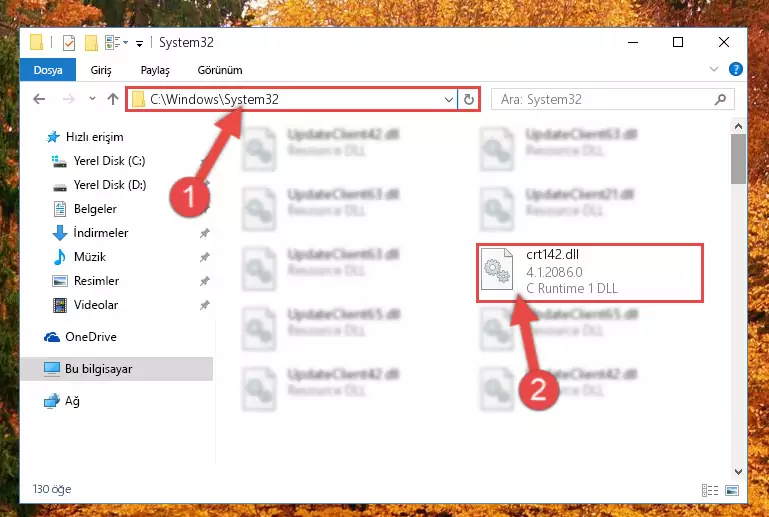Click the folder icon in title bar corner
The width and height of the screenshot is (769, 517).
pos(37,42)
